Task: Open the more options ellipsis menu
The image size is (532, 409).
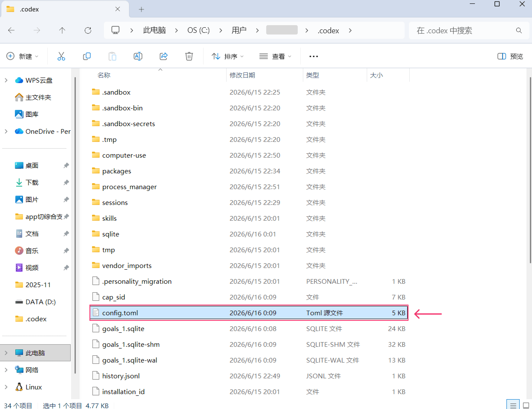Action: [x=313, y=56]
